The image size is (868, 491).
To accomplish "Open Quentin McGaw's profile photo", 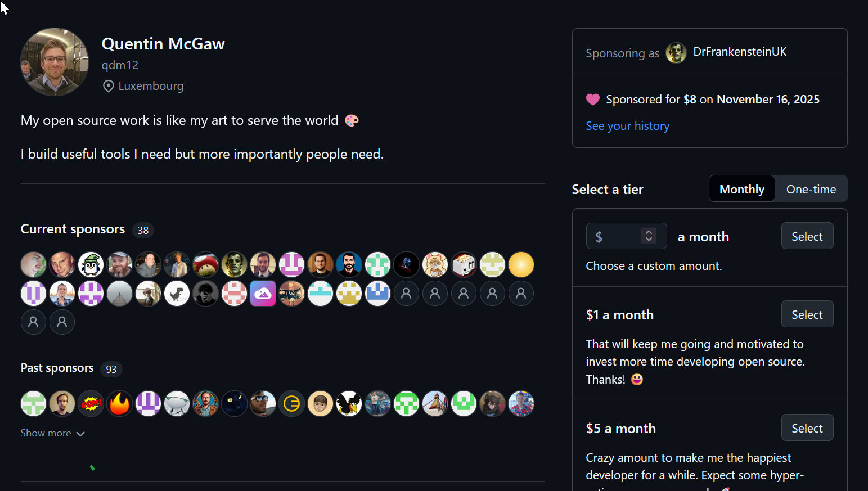I will [x=55, y=62].
